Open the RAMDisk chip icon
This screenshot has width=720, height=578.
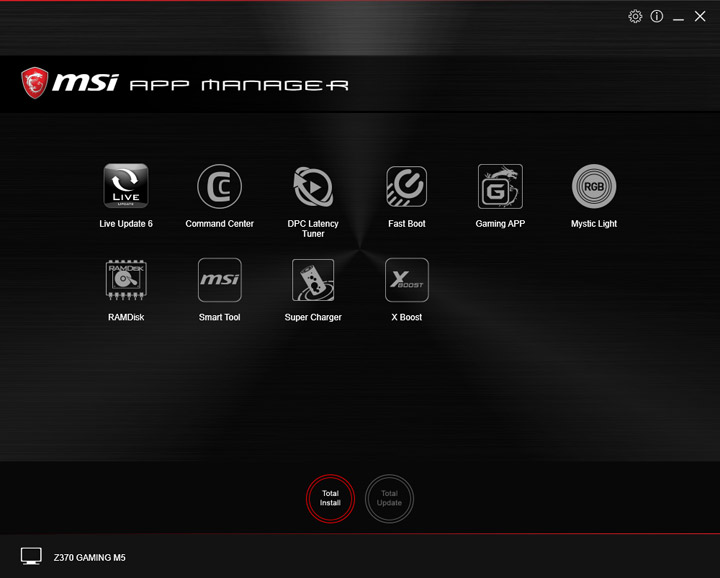(x=126, y=280)
